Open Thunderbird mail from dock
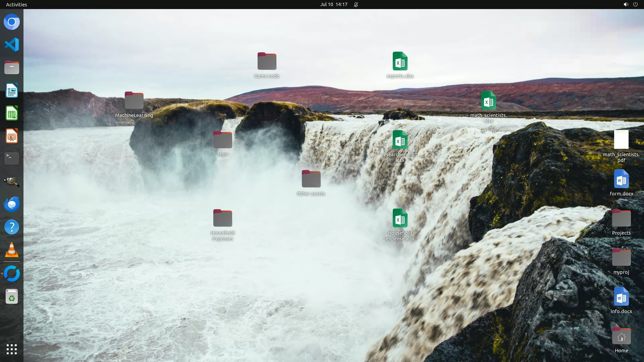Viewport: 644px width, 362px height. (12, 204)
